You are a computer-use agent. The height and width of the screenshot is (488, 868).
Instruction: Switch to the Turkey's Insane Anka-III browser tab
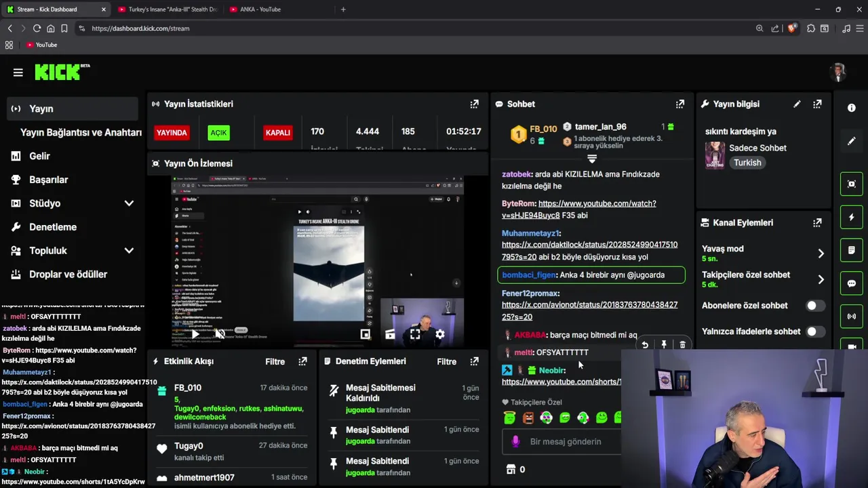(x=167, y=9)
